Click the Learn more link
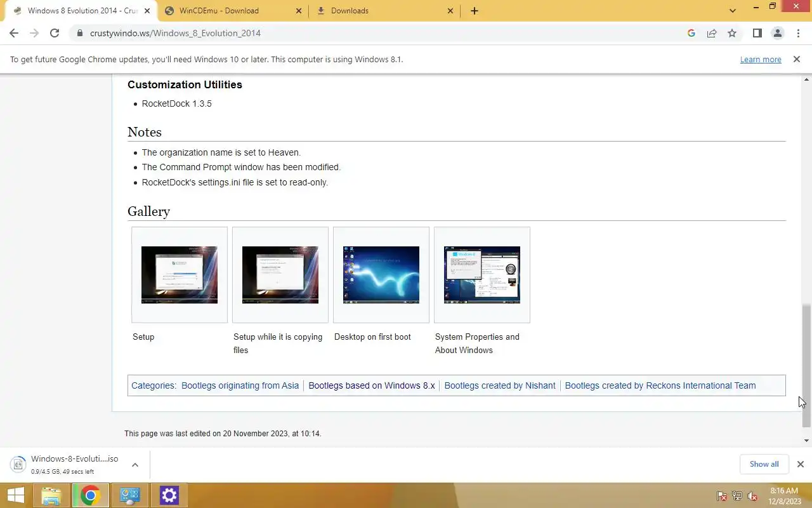This screenshot has width=812, height=508. 761,59
